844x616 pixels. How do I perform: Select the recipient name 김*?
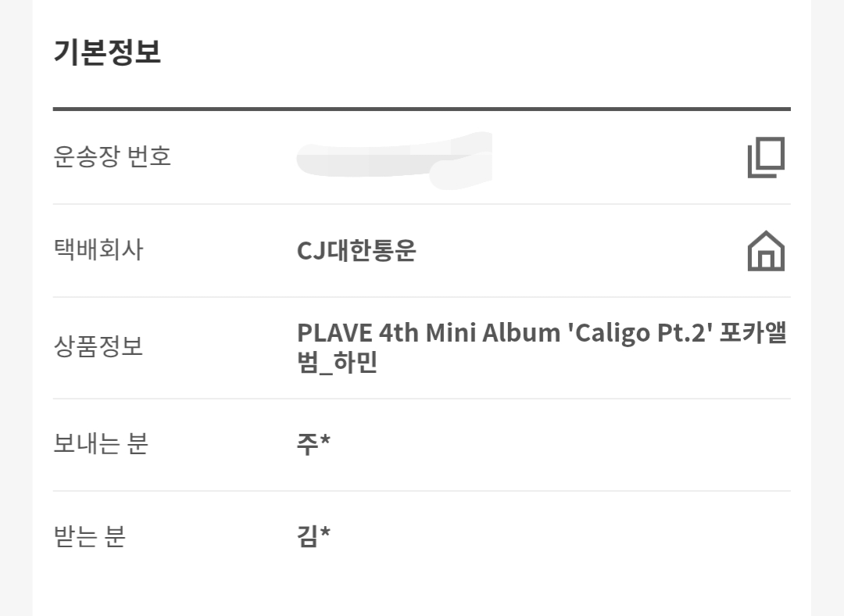point(313,535)
